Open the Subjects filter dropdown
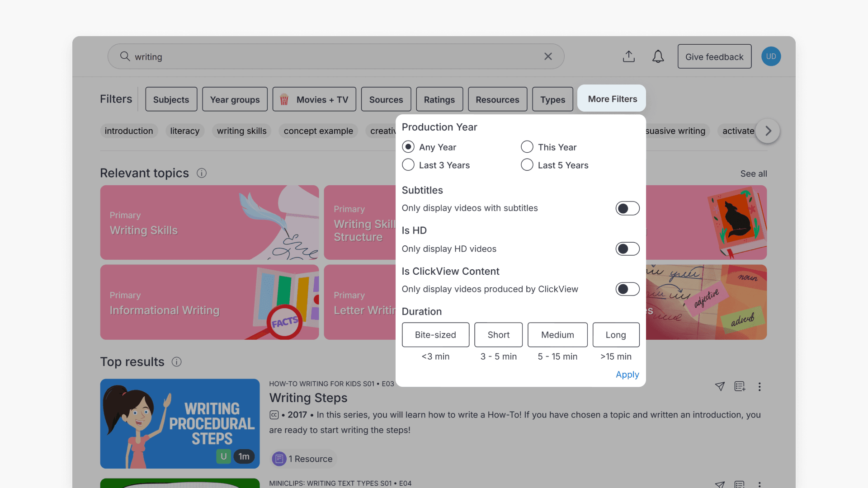The image size is (868, 488). tap(171, 99)
